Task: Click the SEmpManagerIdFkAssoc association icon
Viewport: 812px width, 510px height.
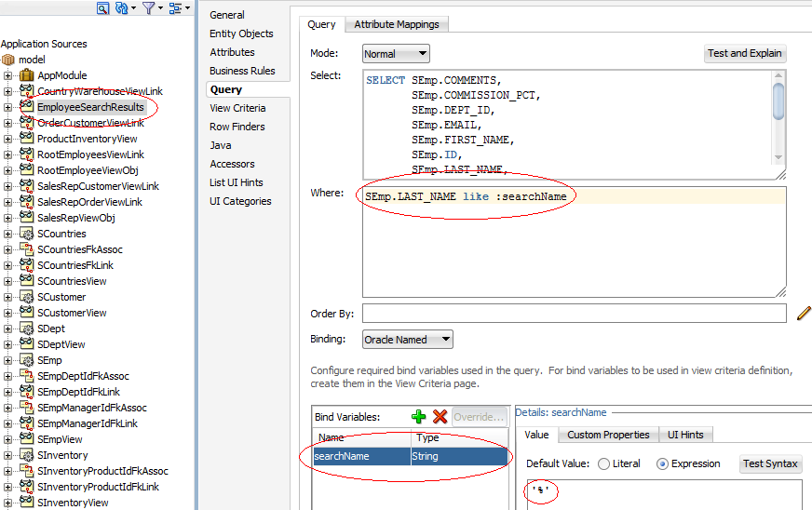Action: click(x=26, y=408)
